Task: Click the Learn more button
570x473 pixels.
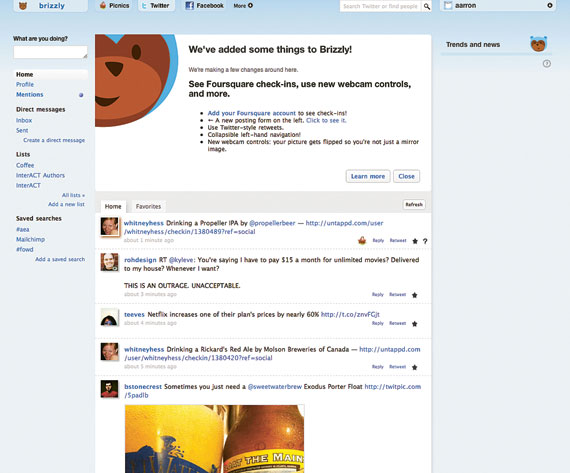Action: [368, 176]
